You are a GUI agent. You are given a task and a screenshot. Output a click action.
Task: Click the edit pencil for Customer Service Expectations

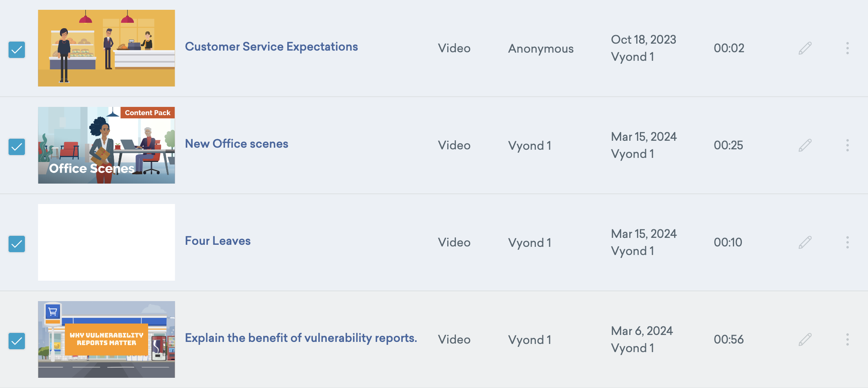click(x=804, y=48)
